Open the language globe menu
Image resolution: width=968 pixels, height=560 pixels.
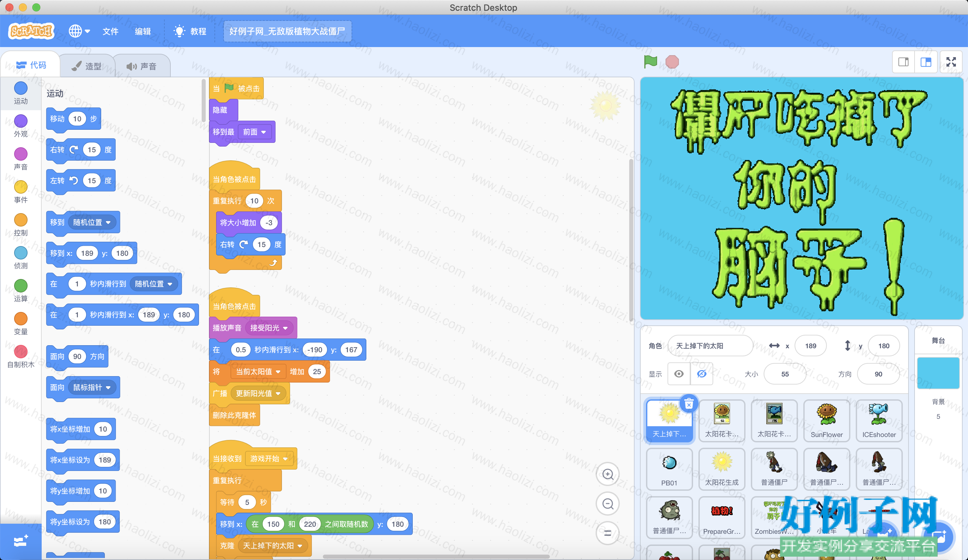(79, 31)
